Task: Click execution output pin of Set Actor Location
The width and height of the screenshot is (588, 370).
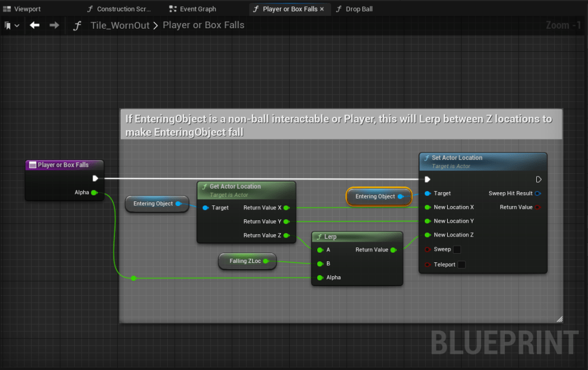Action: [538, 179]
